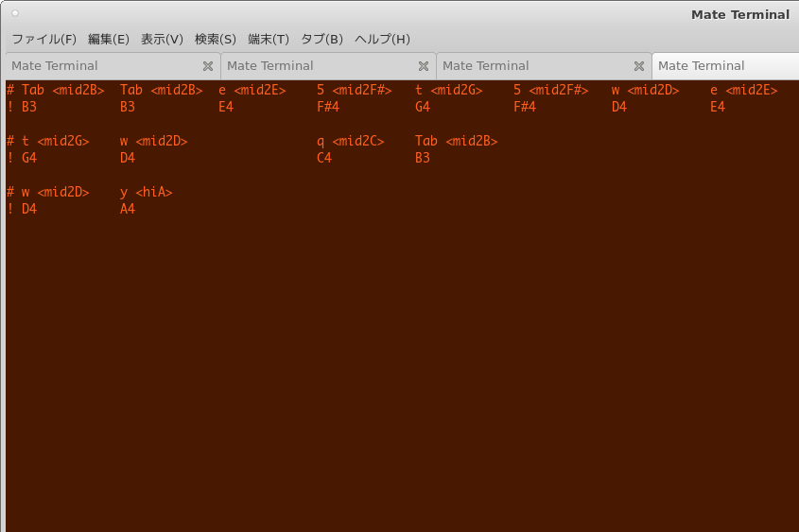This screenshot has width=799, height=532.
Task: Click the Mate Terminal window title
Action: coord(739,14)
